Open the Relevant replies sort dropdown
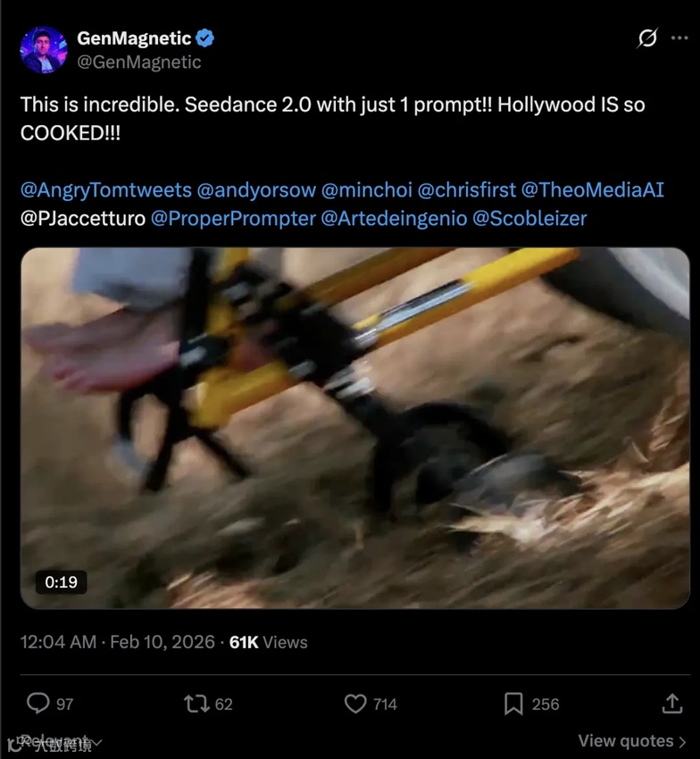The height and width of the screenshot is (759, 700). [x=56, y=741]
